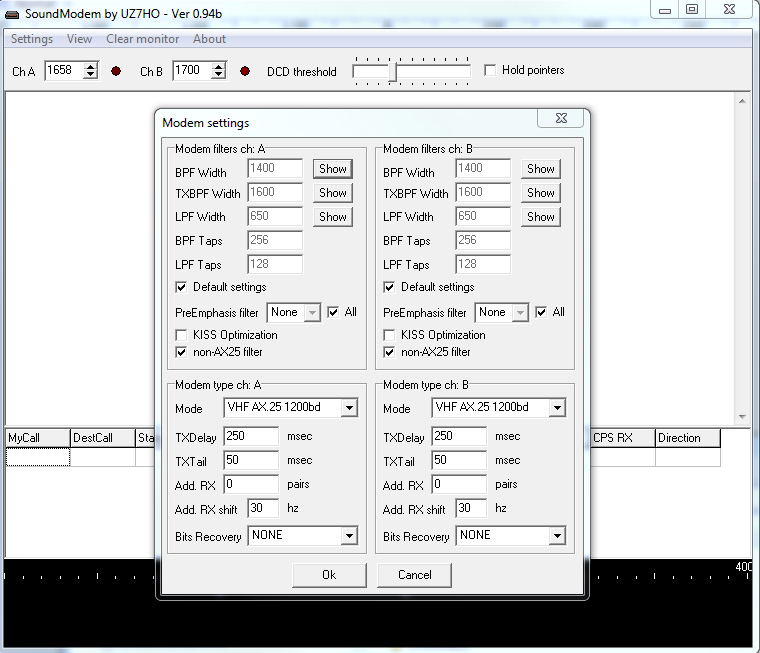Open PreEmphasis filter dropdown for channel B

click(520, 313)
